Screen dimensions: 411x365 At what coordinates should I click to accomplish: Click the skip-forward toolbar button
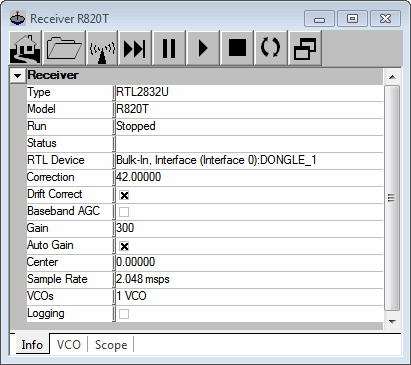135,48
